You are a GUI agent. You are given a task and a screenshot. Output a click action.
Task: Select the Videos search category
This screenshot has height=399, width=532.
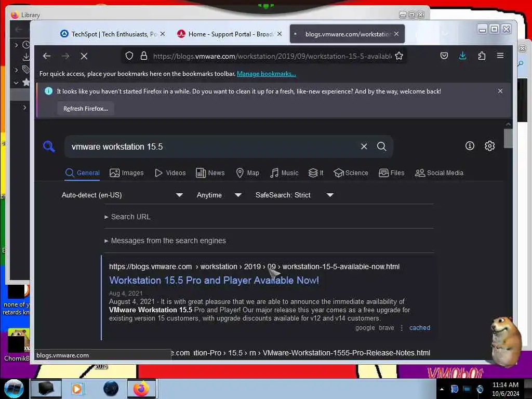coord(170,173)
